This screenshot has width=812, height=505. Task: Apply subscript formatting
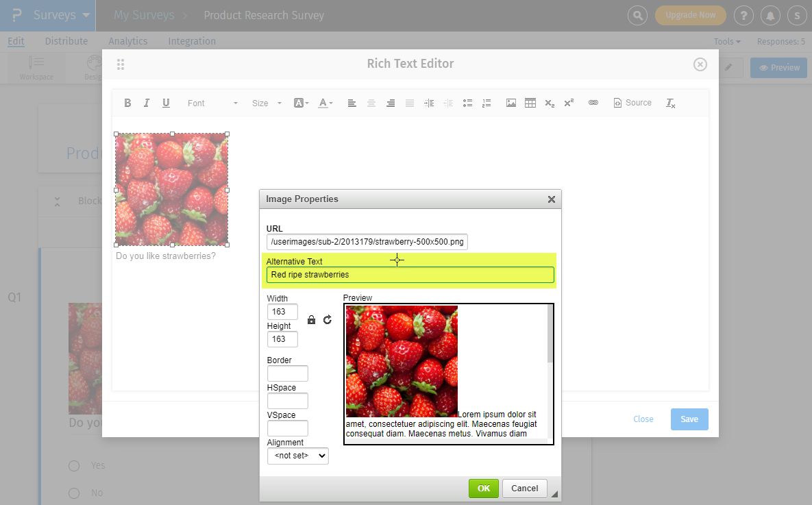tap(550, 103)
